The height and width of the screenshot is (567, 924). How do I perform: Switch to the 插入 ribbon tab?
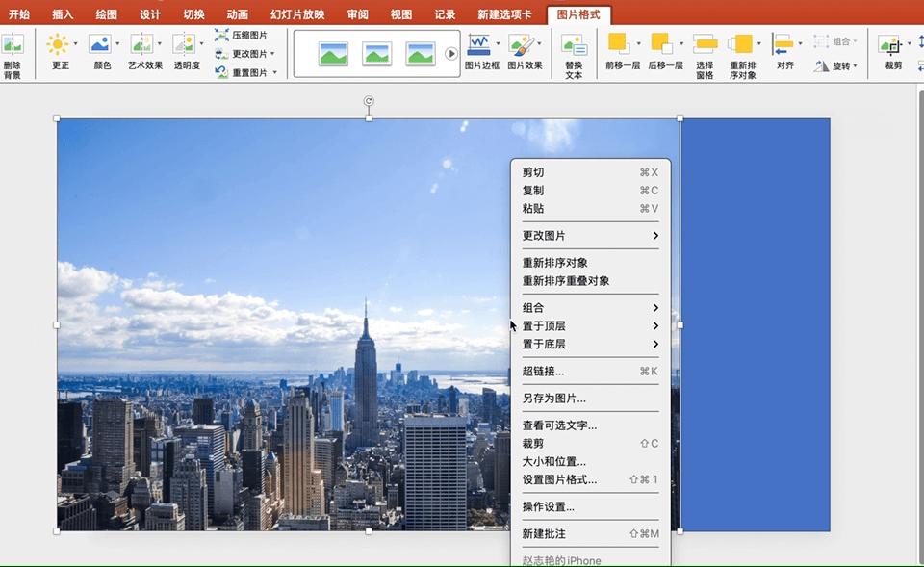[x=63, y=14]
